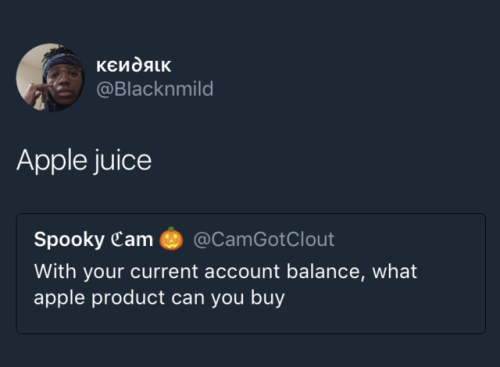Click the pumpkin emoji beside Spooky Cam
The height and width of the screenshot is (367, 500).
tap(171, 238)
